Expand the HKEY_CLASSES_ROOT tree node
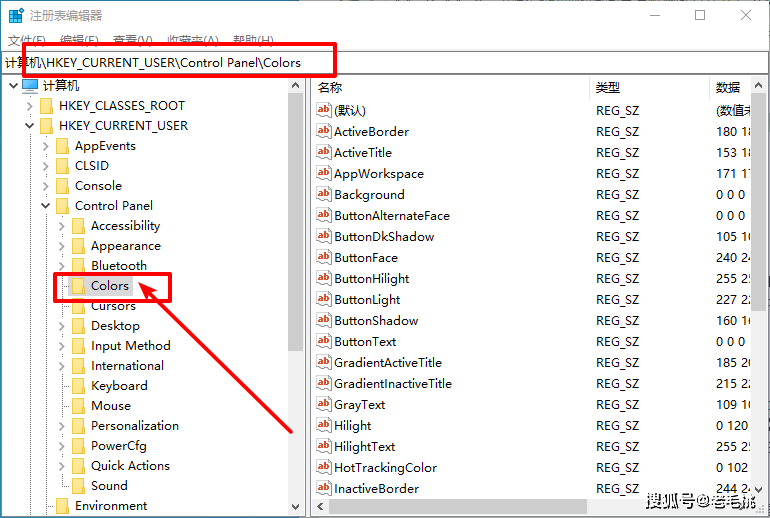770x518 pixels. [x=29, y=106]
